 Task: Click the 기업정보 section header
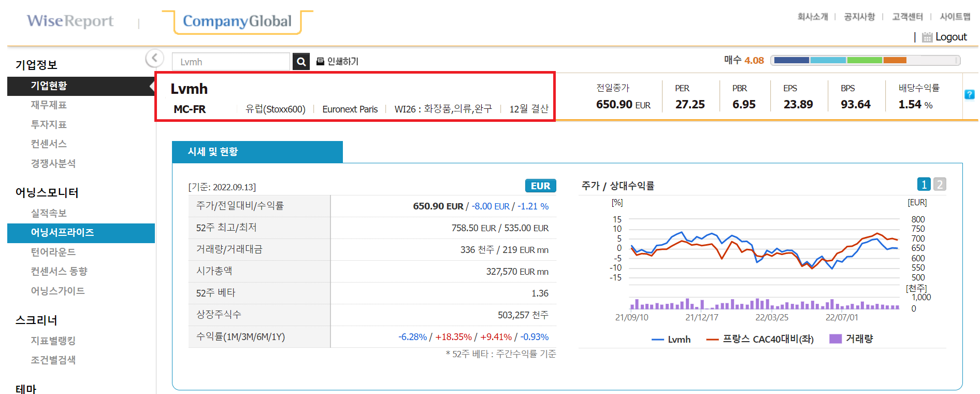pyautogui.click(x=36, y=65)
